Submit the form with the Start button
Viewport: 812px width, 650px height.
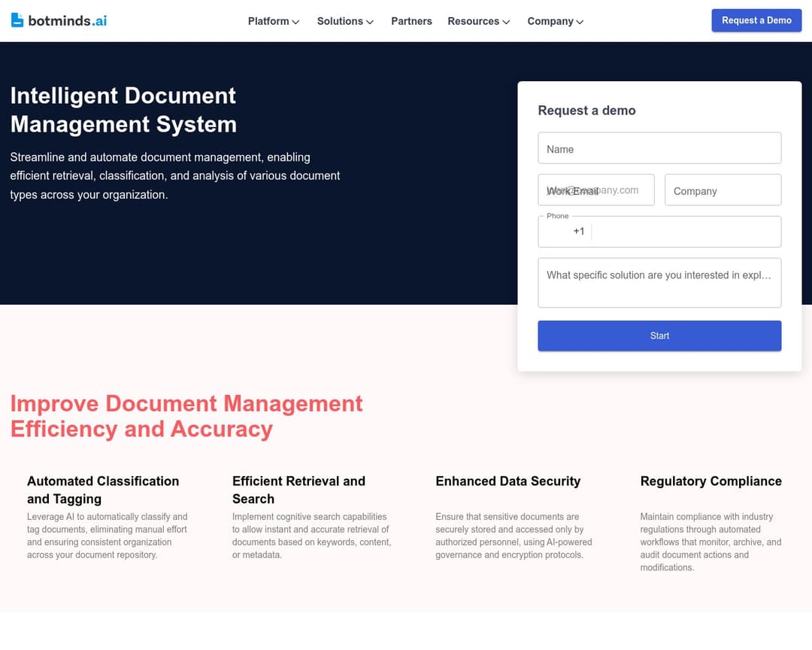click(x=659, y=336)
